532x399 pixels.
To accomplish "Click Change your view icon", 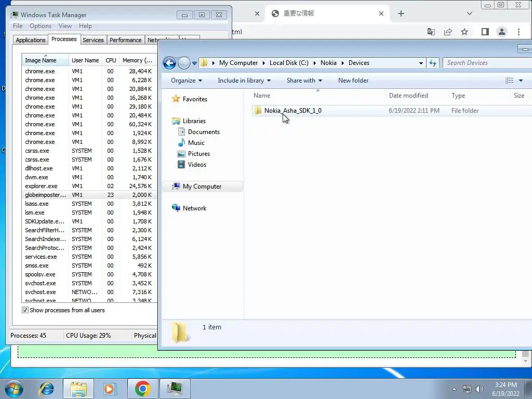I will click(x=509, y=81).
